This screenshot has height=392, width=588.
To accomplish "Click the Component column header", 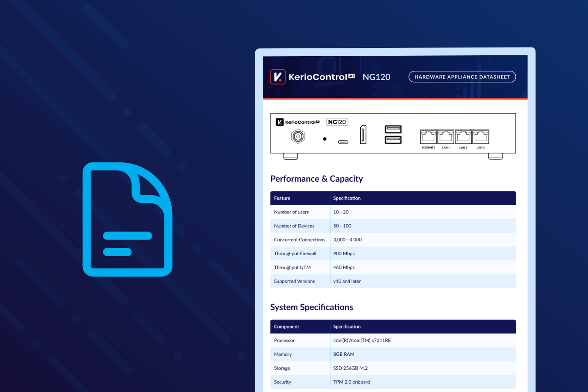I will click(287, 327).
